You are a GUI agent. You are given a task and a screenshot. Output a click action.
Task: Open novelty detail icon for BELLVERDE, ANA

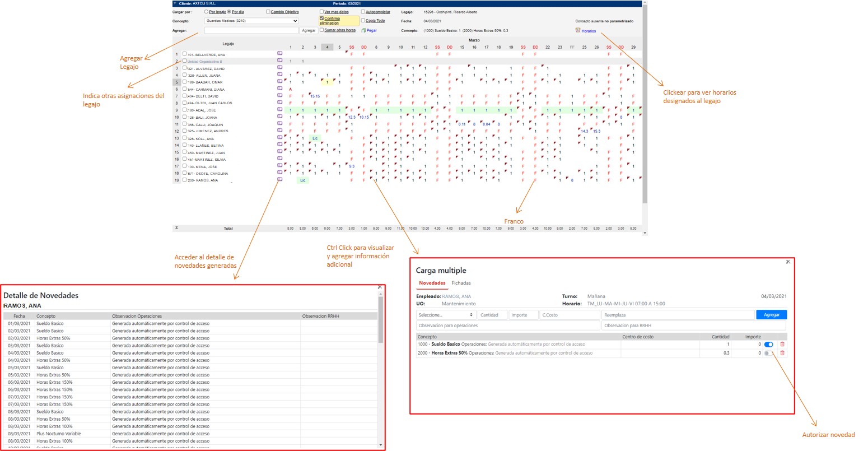pyautogui.click(x=280, y=54)
